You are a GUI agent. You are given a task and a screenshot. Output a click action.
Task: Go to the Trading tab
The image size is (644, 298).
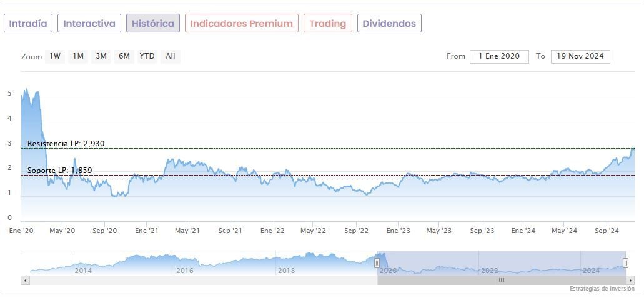click(327, 24)
